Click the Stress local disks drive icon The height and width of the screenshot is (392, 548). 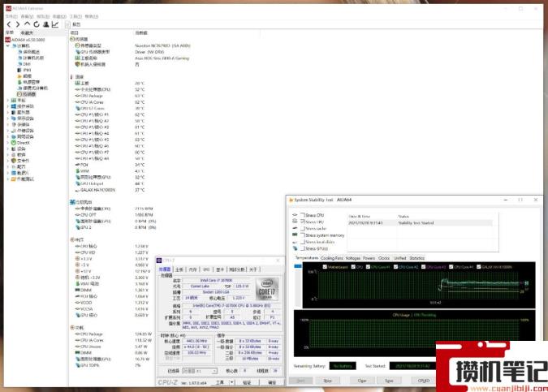point(295,242)
